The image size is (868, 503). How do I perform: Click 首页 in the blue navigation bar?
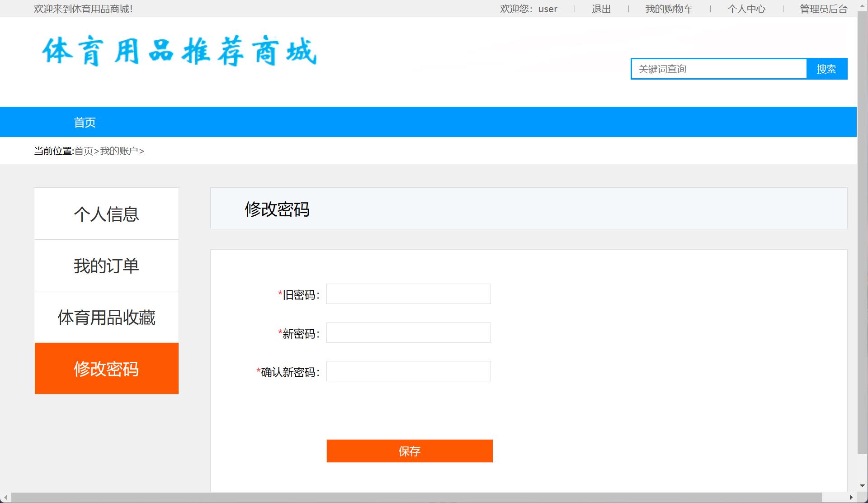[84, 122]
